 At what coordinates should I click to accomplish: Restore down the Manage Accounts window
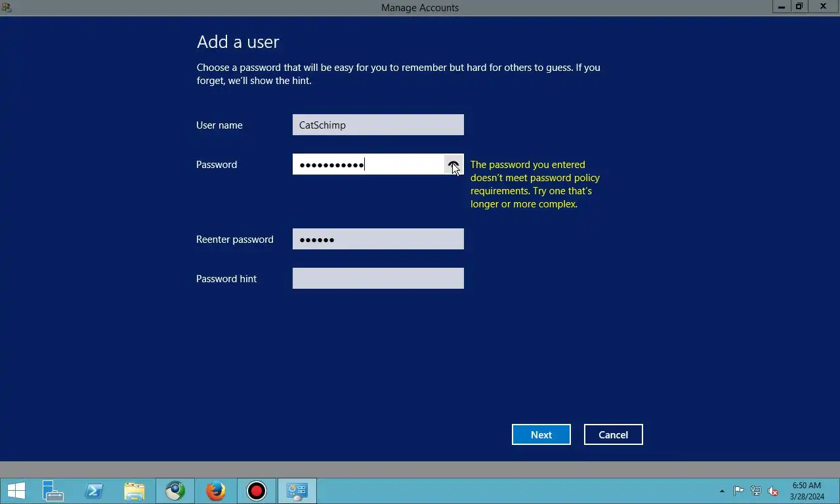click(799, 7)
